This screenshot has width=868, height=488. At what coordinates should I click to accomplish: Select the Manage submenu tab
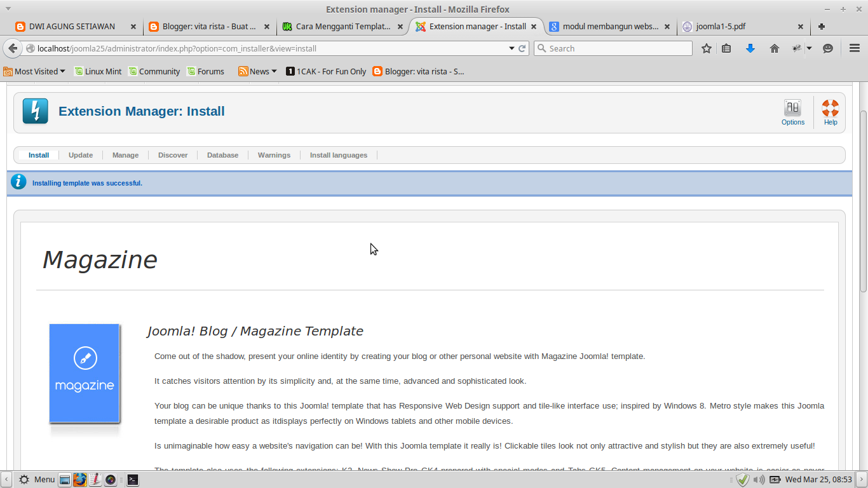[x=125, y=155]
